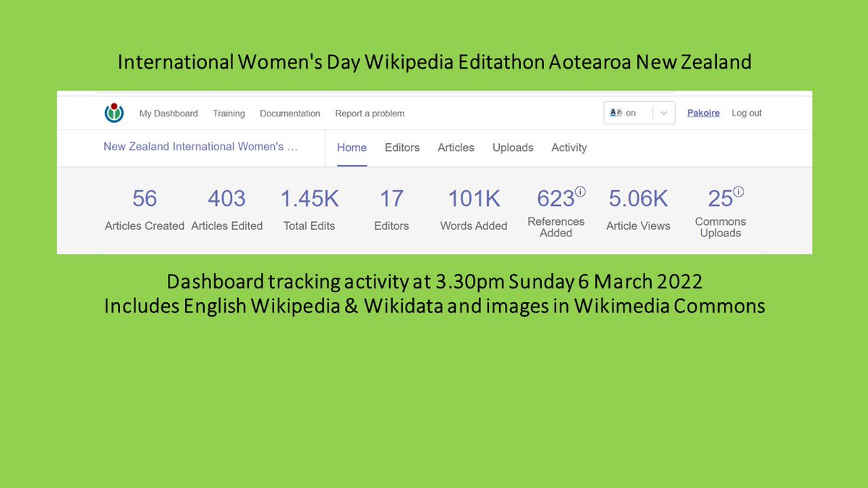Open the Pakoire user profile link
Screen dimensions: 868x488
point(703,113)
